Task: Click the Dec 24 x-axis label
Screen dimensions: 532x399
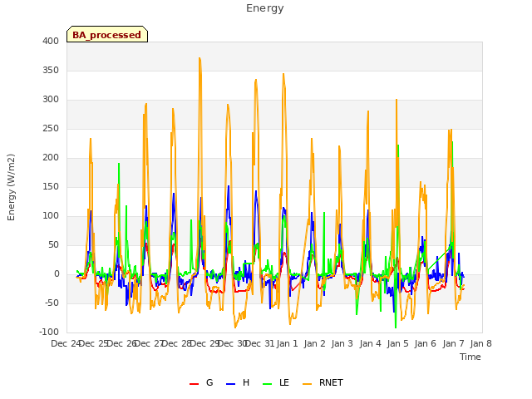Action: click(66, 343)
